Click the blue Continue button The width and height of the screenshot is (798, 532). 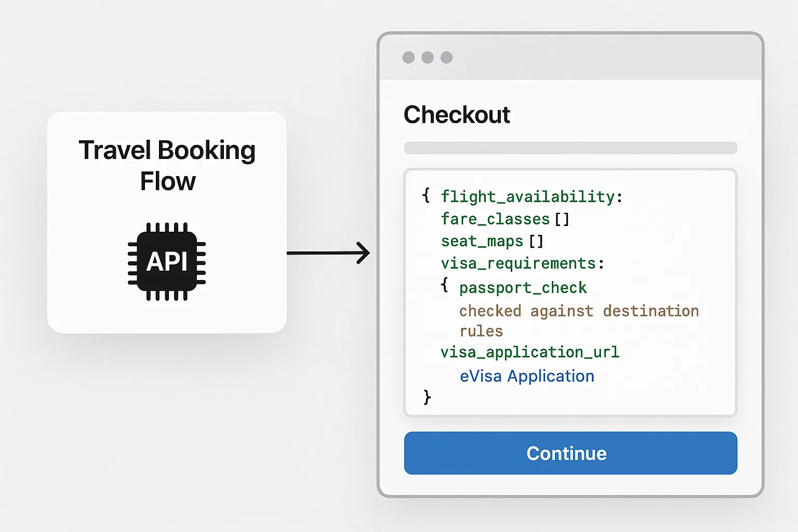570,453
